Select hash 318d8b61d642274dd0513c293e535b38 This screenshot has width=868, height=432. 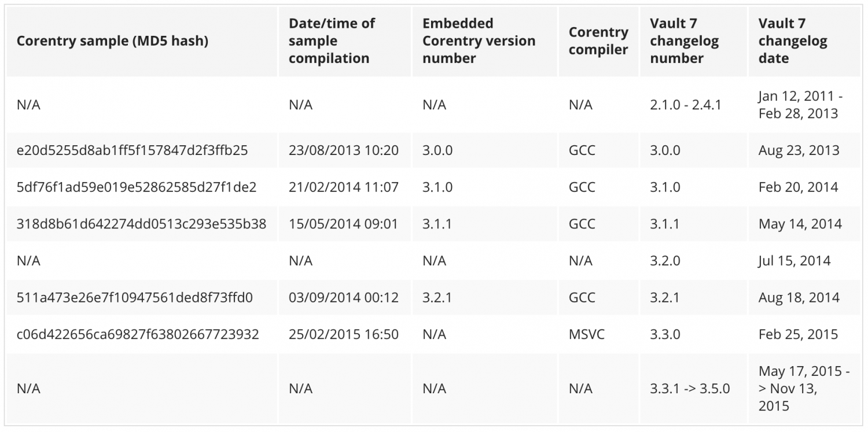coord(142,224)
